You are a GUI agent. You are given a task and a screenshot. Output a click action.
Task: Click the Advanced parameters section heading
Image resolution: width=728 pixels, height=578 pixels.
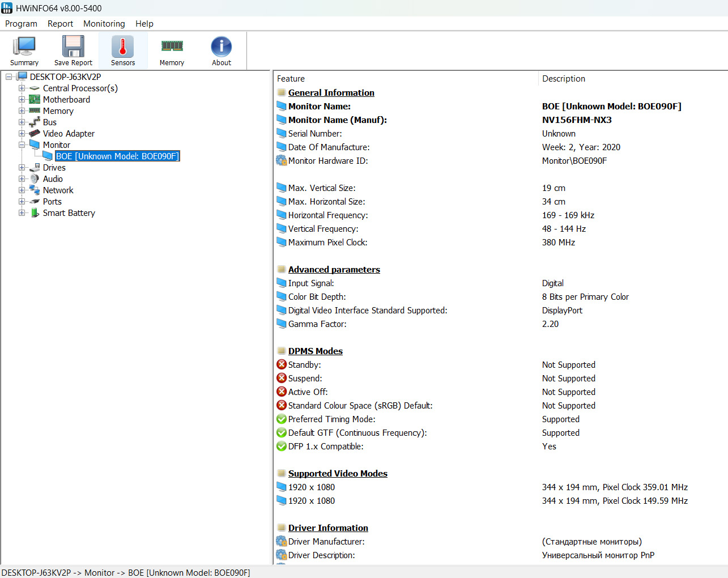(334, 269)
